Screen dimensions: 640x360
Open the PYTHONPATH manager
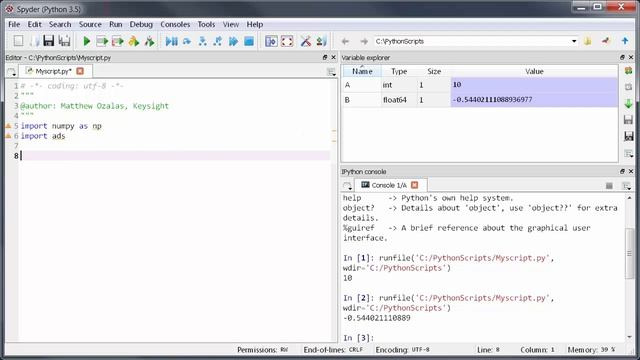tap(322, 41)
